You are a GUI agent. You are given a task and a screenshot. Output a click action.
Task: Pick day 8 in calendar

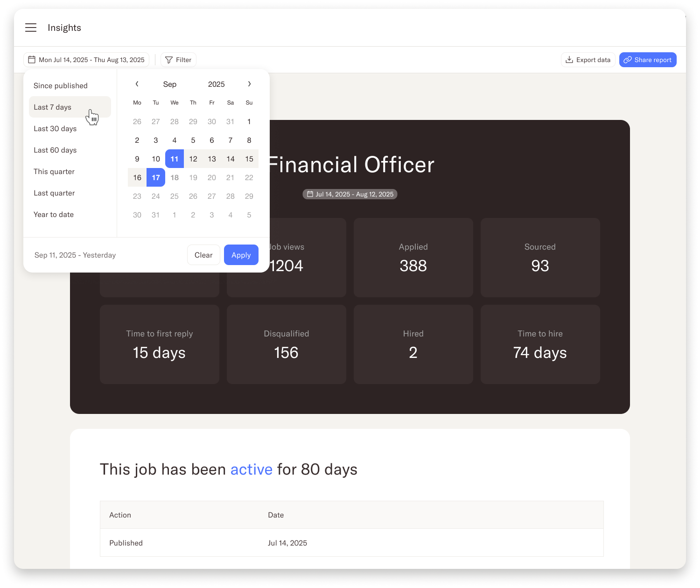pos(249,140)
